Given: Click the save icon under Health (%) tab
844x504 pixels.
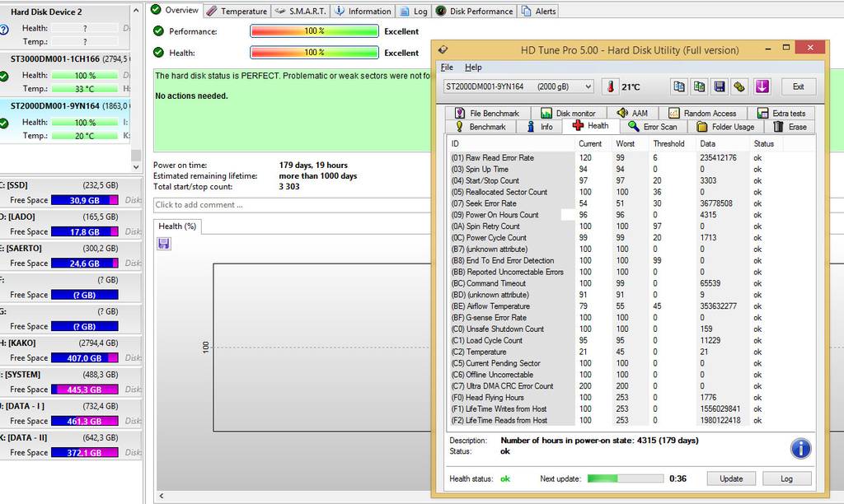Looking at the screenshot, I should click(x=164, y=244).
